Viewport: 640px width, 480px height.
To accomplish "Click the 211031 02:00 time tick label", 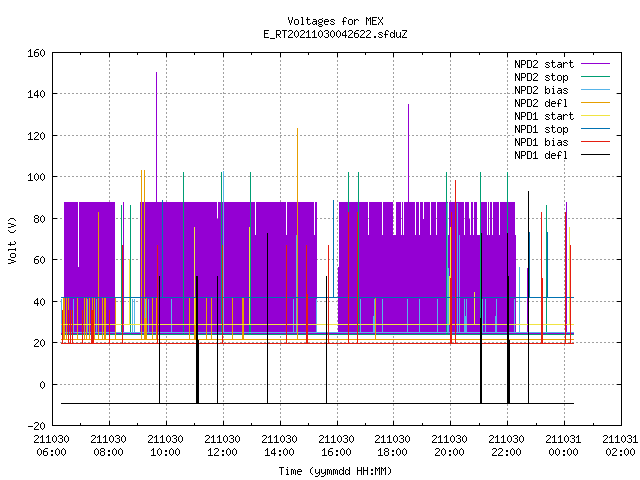I will click(620, 446).
